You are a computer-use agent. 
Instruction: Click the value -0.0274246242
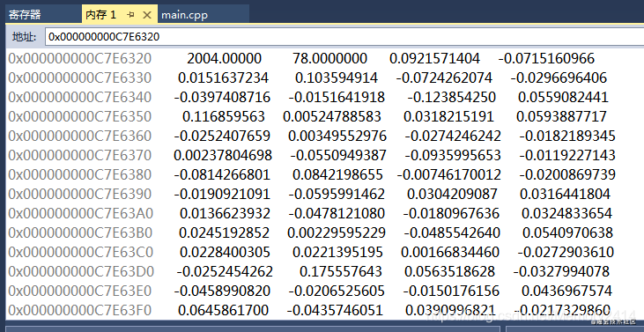pos(453,136)
